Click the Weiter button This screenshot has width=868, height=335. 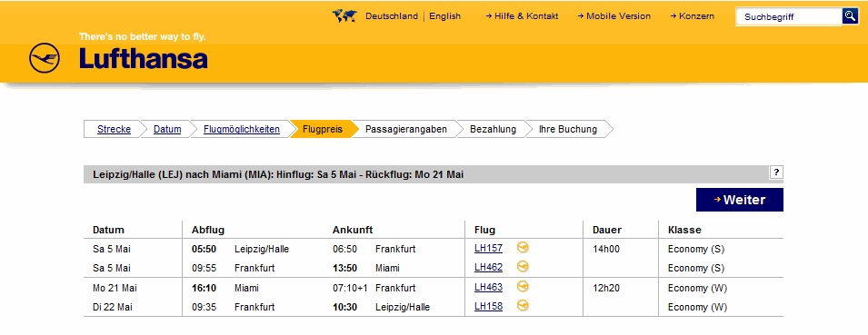(740, 200)
